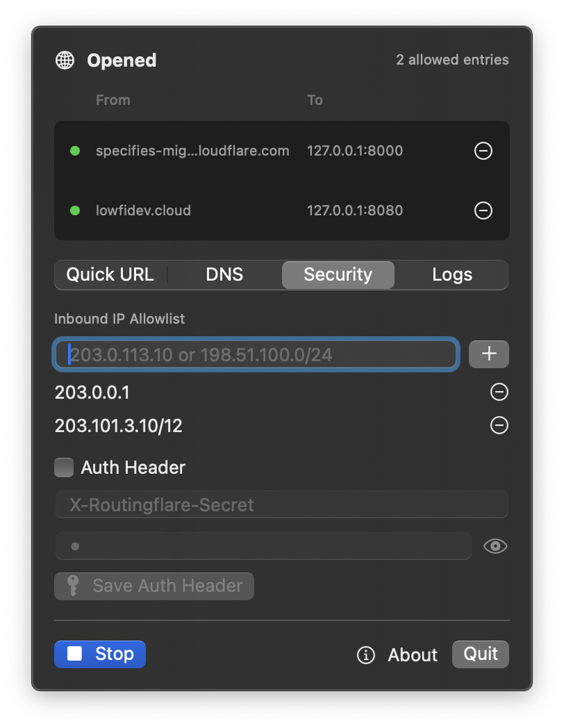Viewport: 564px width, 728px height.
Task: Open the About link
Action: [x=413, y=655]
